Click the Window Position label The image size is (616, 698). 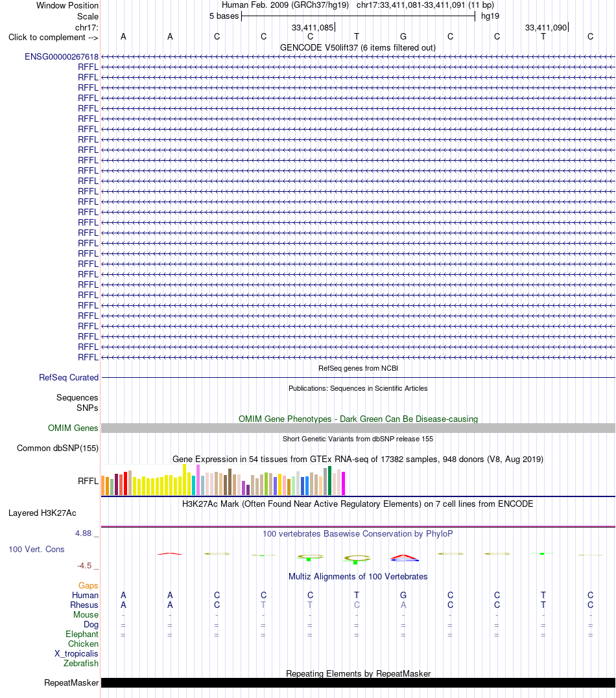pos(67,5)
